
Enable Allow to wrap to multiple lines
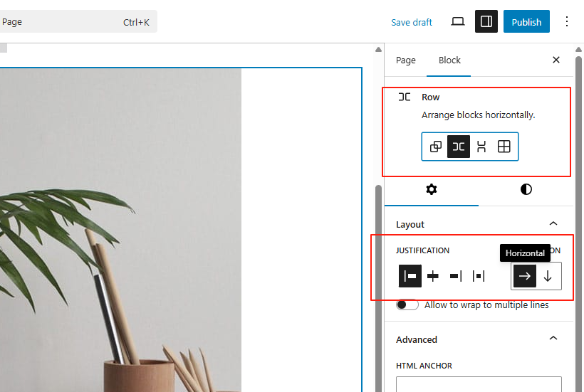(x=407, y=304)
